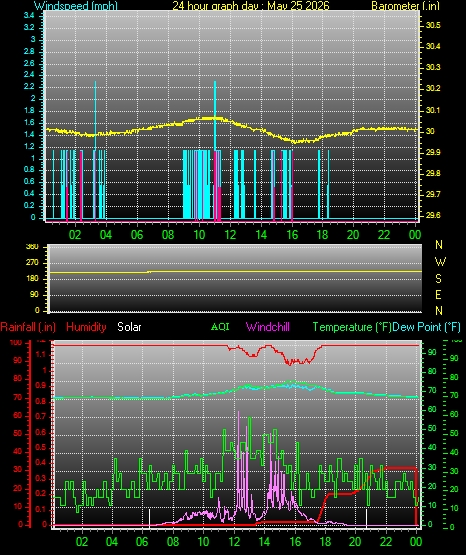The height and width of the screenshot is (555, 466).
Task: Click the S compass direction label
Action: pos(438,279)
